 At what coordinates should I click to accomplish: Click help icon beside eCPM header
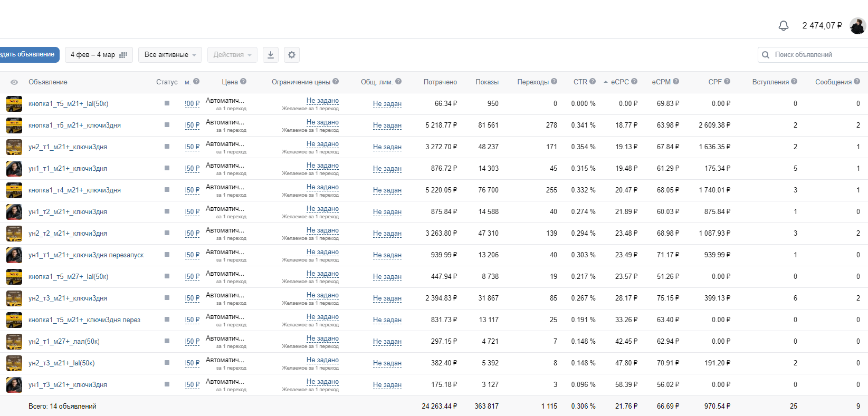coord(676,81)
